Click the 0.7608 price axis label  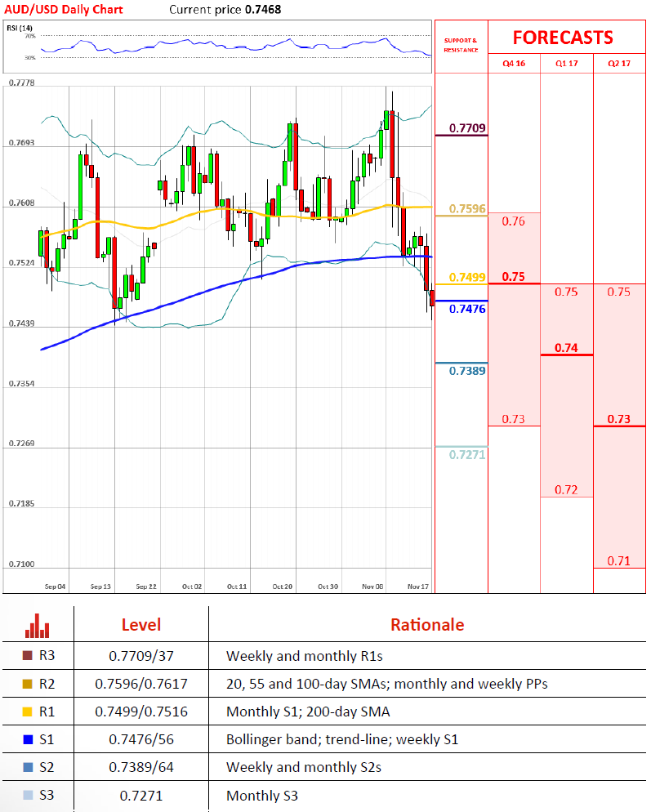tap(22, 203)
